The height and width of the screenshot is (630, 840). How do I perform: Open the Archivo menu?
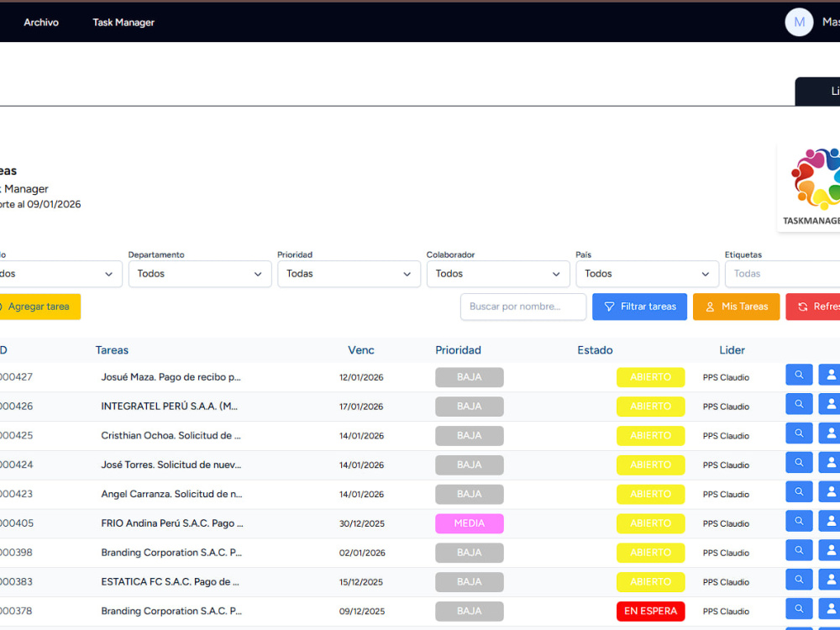coord(41,23)
